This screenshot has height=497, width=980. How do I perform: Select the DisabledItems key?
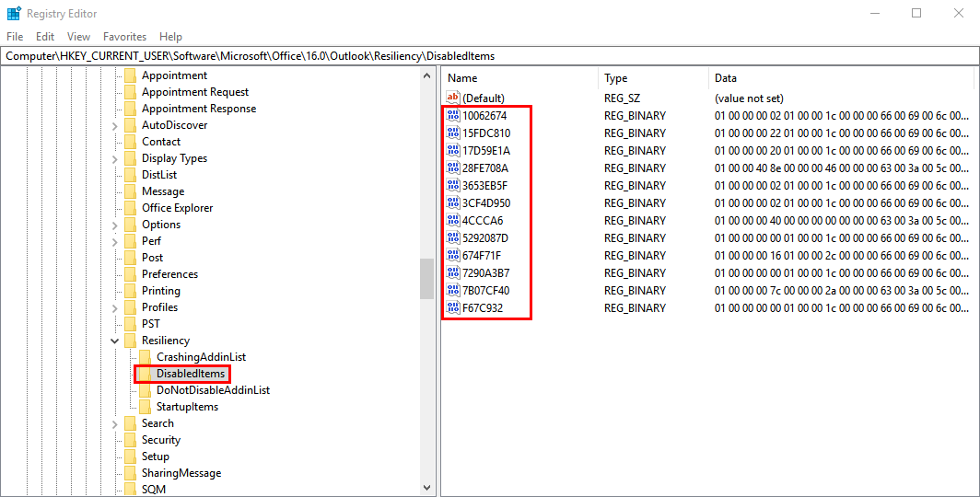click(190, 374)
